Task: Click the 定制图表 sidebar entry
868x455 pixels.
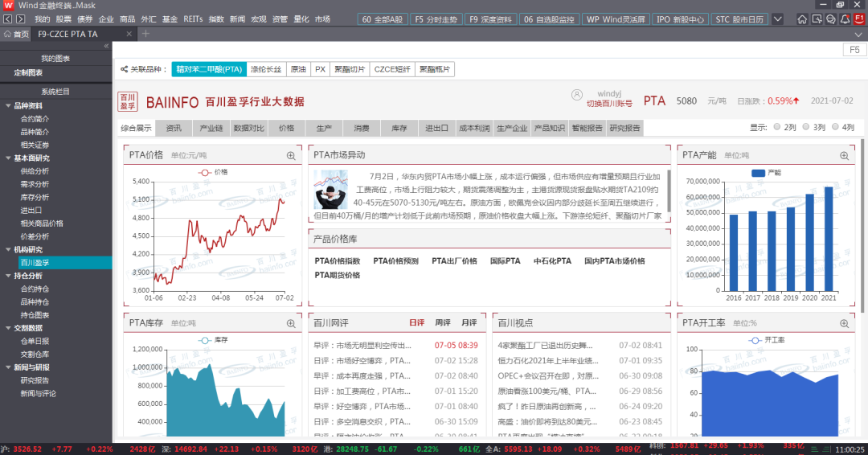Action: click(x=28, y=73)
